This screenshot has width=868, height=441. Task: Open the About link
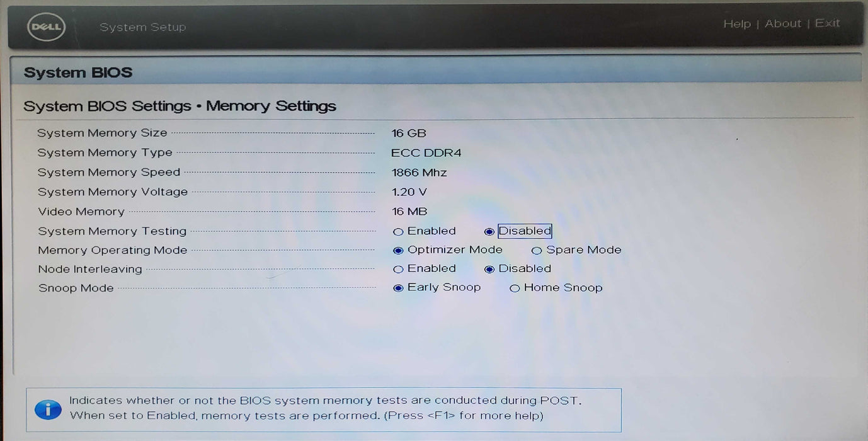coord(783,24)
